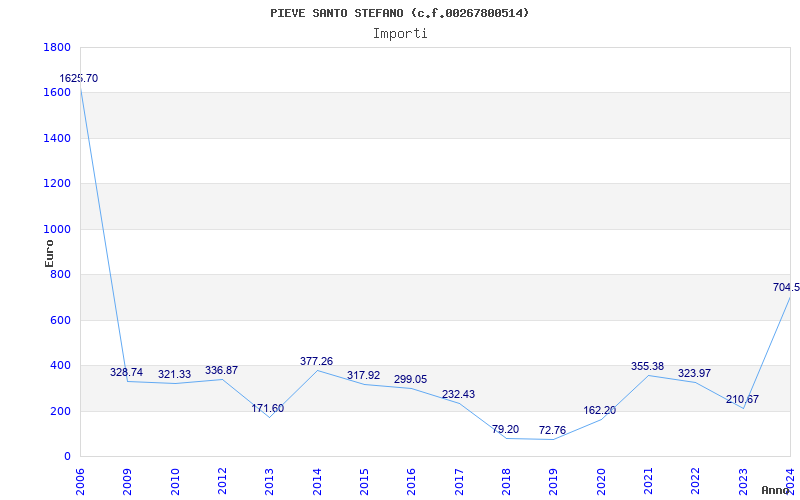The width and height of the screenshot is (800, 500).
Task: Click the x-axis year 2020
Action: click(601, 482)
